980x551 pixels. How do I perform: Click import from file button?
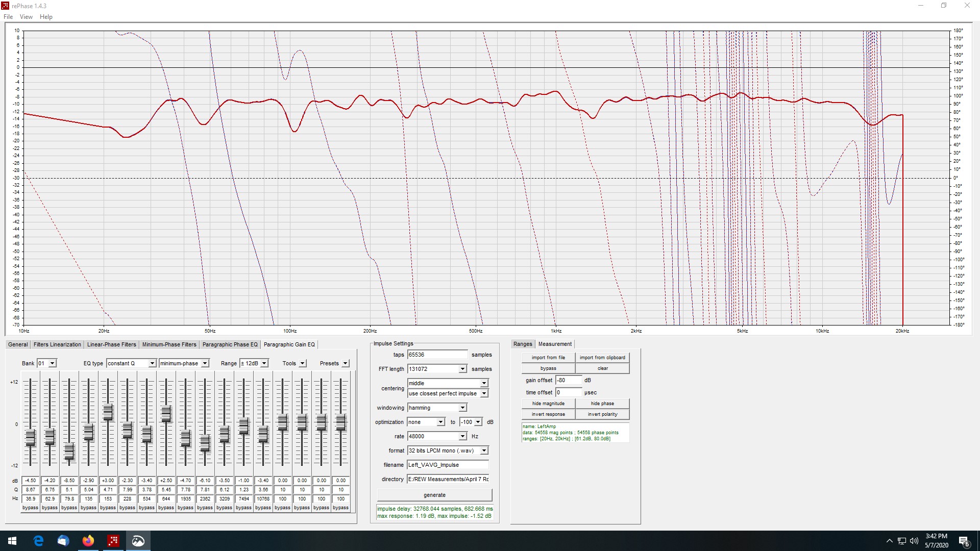click(x=548, y=358)
